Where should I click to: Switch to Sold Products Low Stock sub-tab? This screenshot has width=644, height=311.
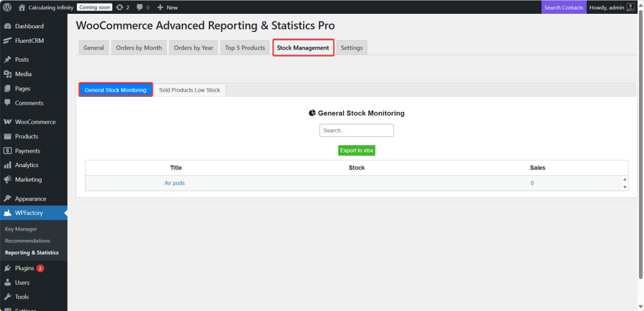(x=189, y=90)
